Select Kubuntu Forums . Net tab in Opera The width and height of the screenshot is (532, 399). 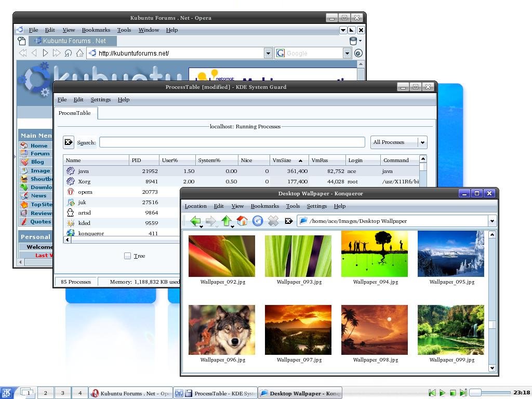(73, 41)
